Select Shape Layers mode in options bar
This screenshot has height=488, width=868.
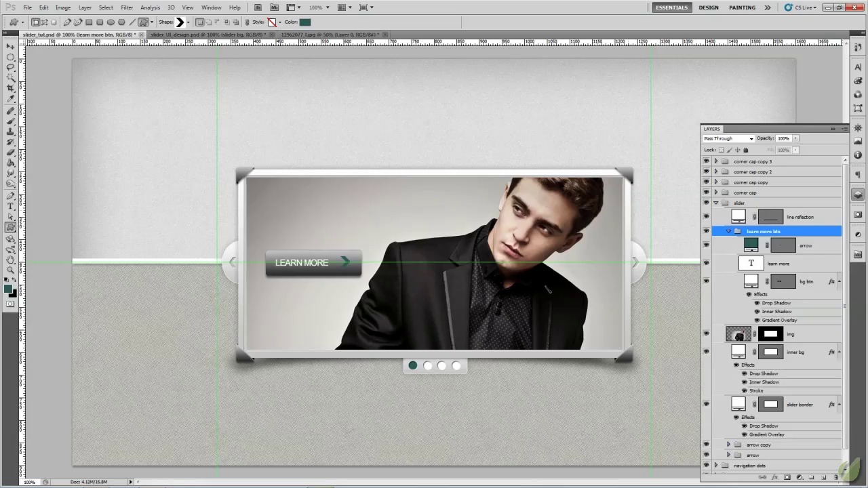click(35, 22)
